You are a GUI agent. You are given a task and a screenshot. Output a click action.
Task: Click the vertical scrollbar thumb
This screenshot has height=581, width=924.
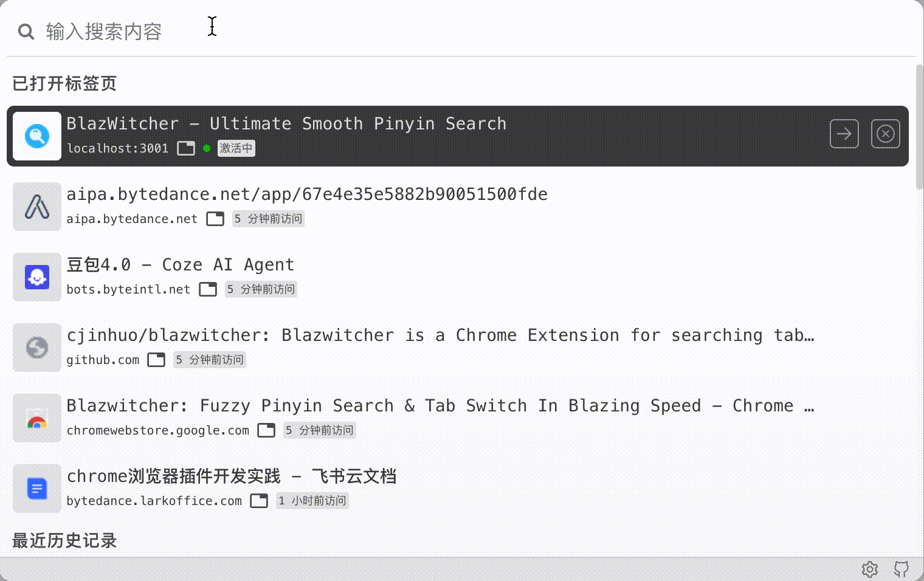tap(919, 126)
